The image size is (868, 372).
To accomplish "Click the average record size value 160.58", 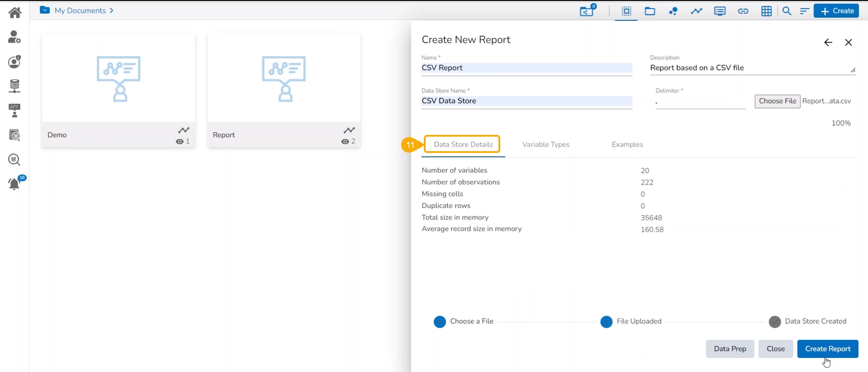I will [x=652, y=229].
